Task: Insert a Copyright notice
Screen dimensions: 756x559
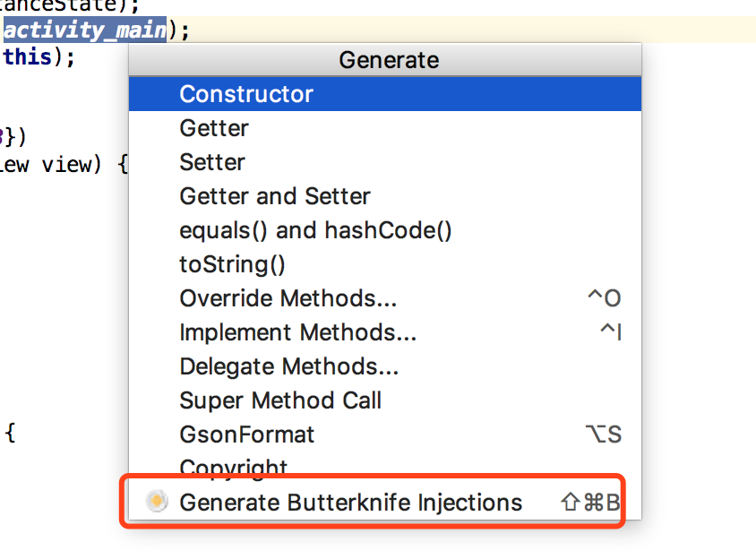Action: [233, 466]
